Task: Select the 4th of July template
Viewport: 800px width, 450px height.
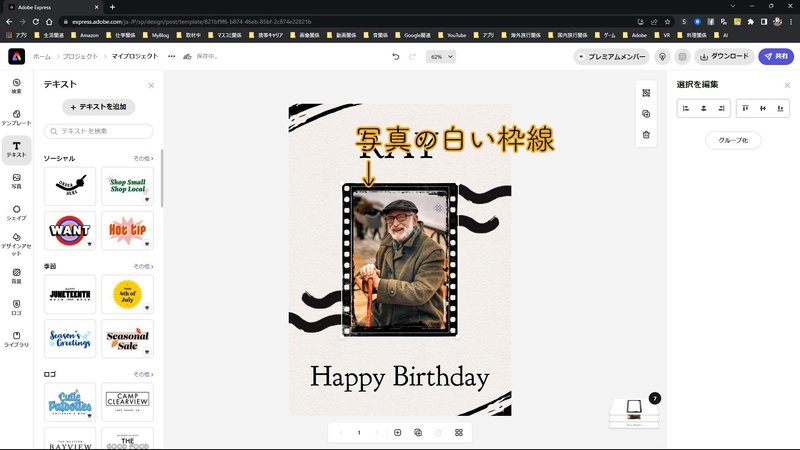Action: click(x=128, y=294)
